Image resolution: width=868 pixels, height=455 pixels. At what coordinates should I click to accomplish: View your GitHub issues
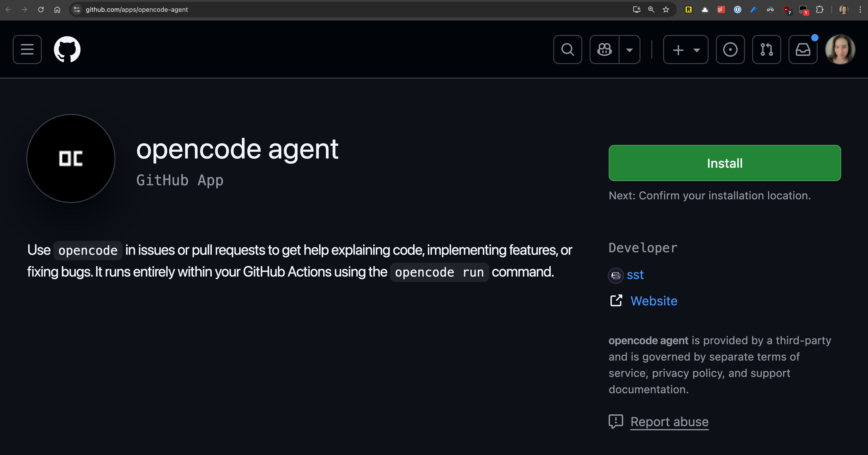point(730,49)
